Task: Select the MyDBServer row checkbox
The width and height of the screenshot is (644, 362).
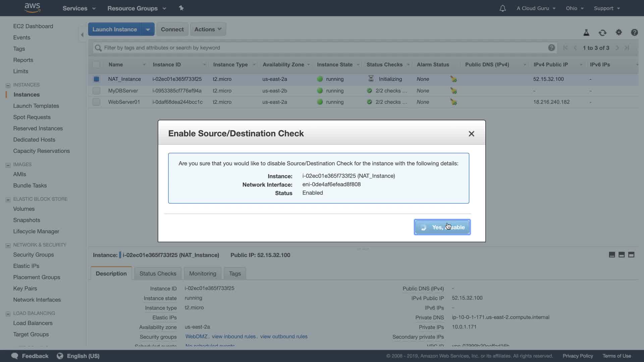Action: click(x=96, y=90)
